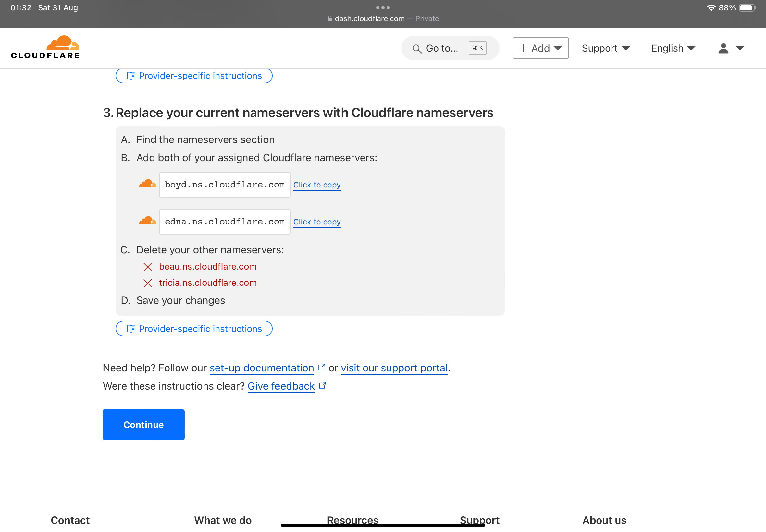Open the user account profile icon

pos(723,48)
